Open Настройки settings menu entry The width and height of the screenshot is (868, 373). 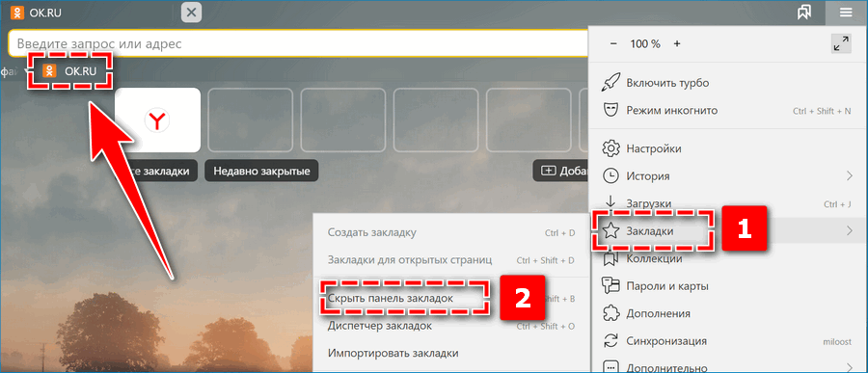click(728, 148)
